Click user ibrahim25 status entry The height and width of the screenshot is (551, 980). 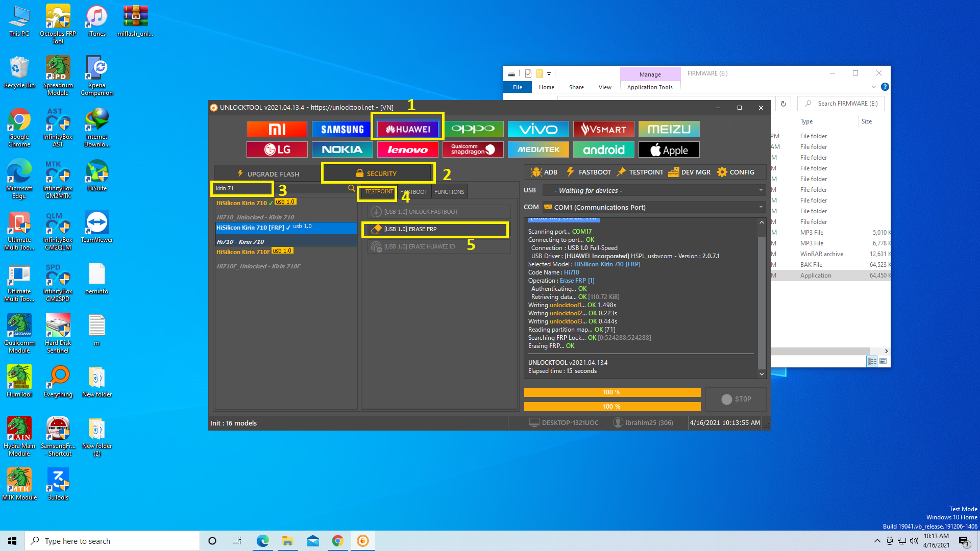[643, 422]
